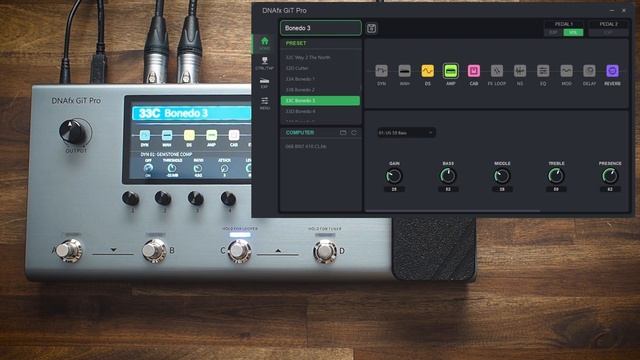
Task: Select the yellow DS distortion block
Action: point(427,71)
